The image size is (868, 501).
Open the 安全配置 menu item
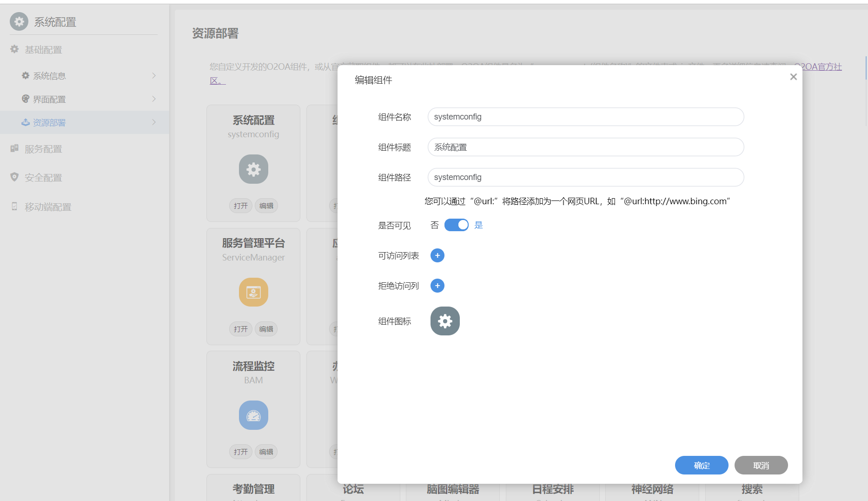click(43, 178)
